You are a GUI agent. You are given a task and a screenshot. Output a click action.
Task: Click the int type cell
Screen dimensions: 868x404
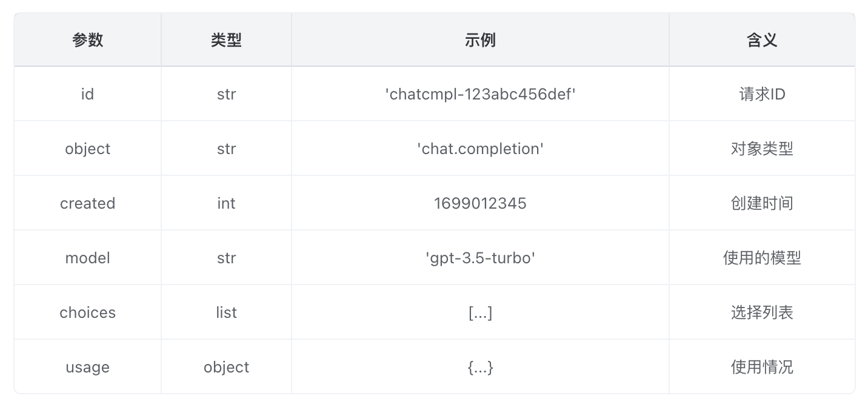(x=226, y=203)
